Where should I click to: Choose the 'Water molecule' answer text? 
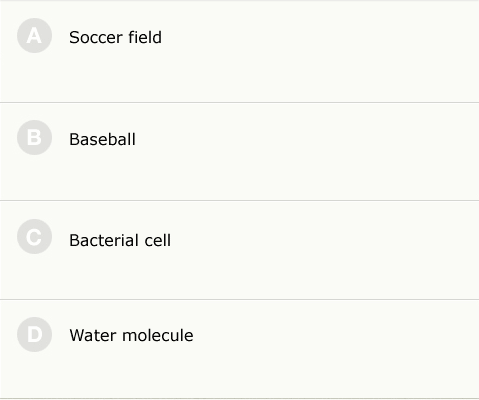131,335
